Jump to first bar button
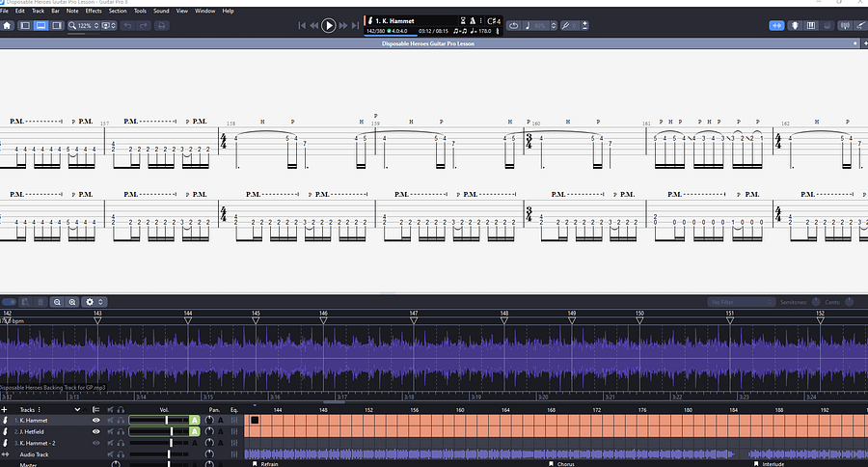This screenshot has width=868, height=467. (x=302, y=25)
